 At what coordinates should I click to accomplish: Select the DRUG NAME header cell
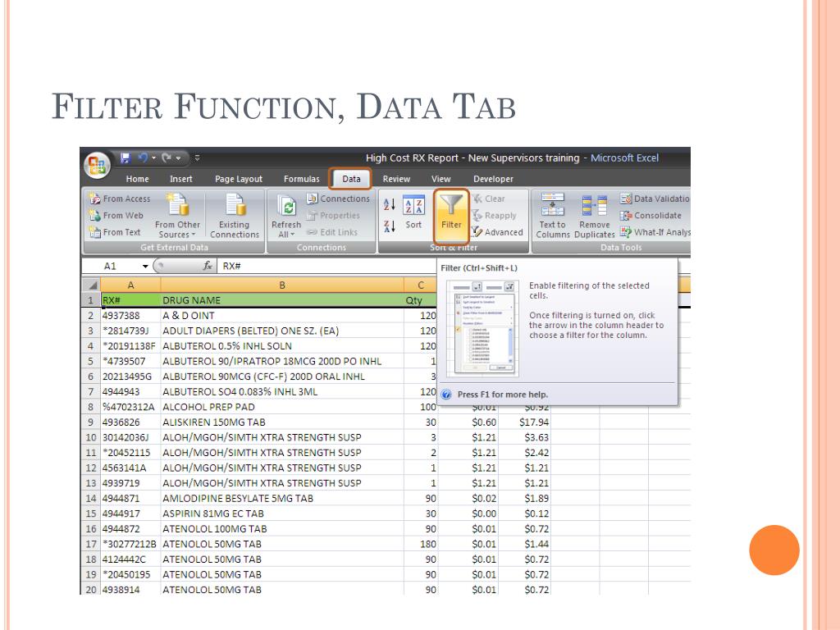(282, 300)
